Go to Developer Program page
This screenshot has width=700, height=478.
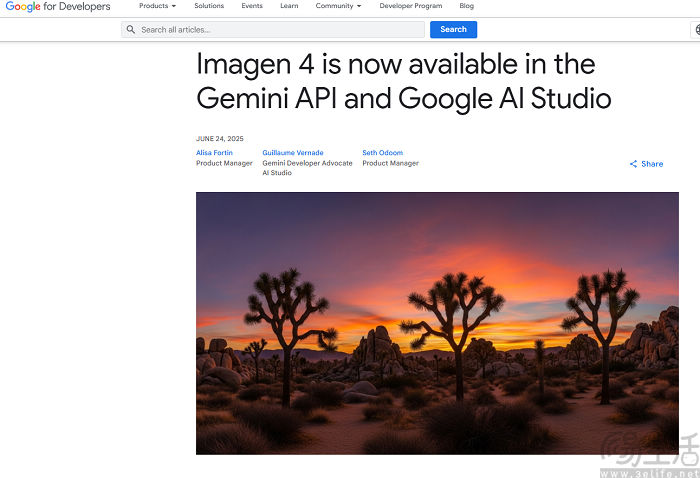[411, 6]
